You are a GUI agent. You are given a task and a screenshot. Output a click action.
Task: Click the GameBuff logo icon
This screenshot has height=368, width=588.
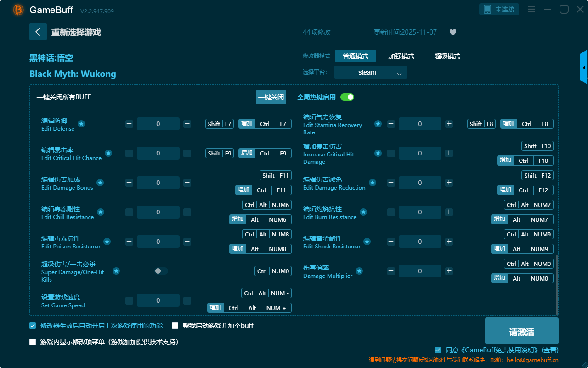(x=18, y=10)
